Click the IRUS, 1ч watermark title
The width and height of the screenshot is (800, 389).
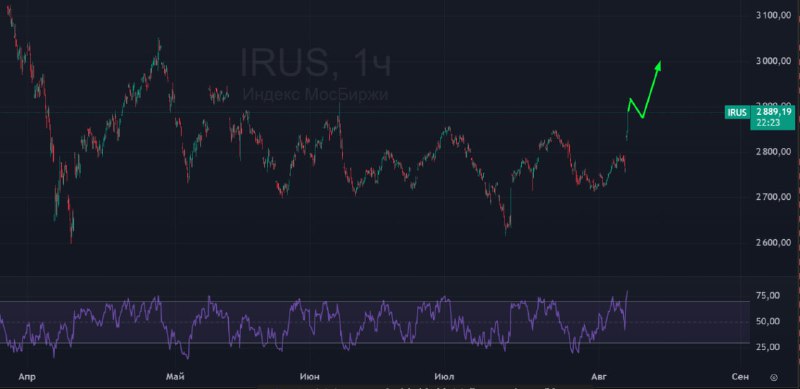[x=316, y=63]
